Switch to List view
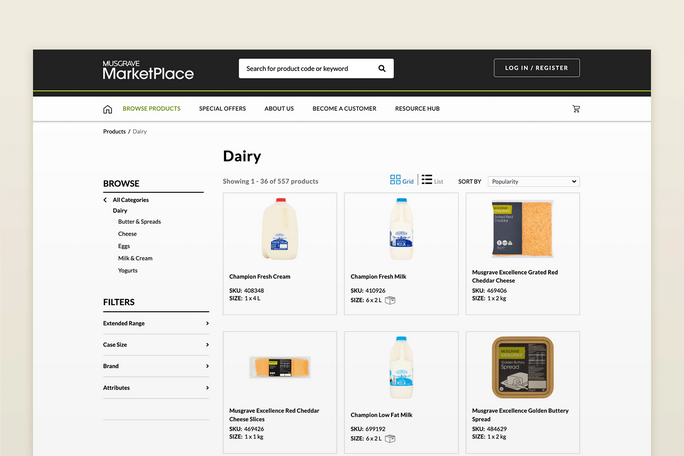The image size is (684, 456). click(433, 181)
